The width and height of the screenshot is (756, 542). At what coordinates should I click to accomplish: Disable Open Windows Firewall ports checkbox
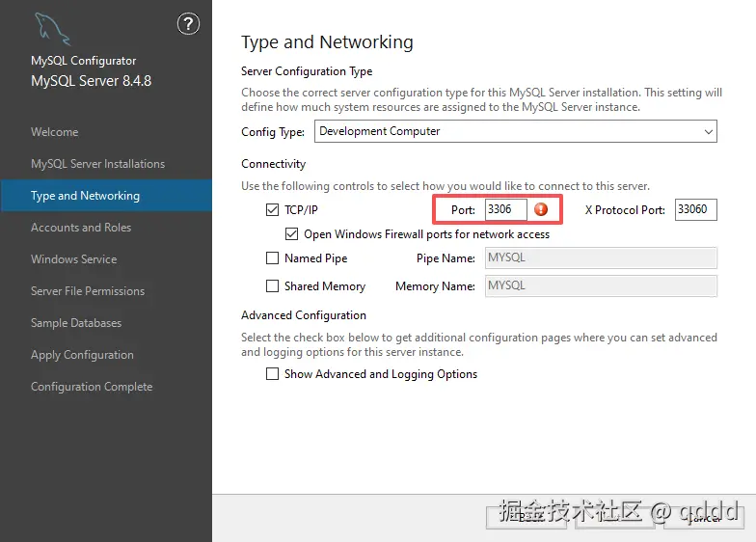(291, 233)
